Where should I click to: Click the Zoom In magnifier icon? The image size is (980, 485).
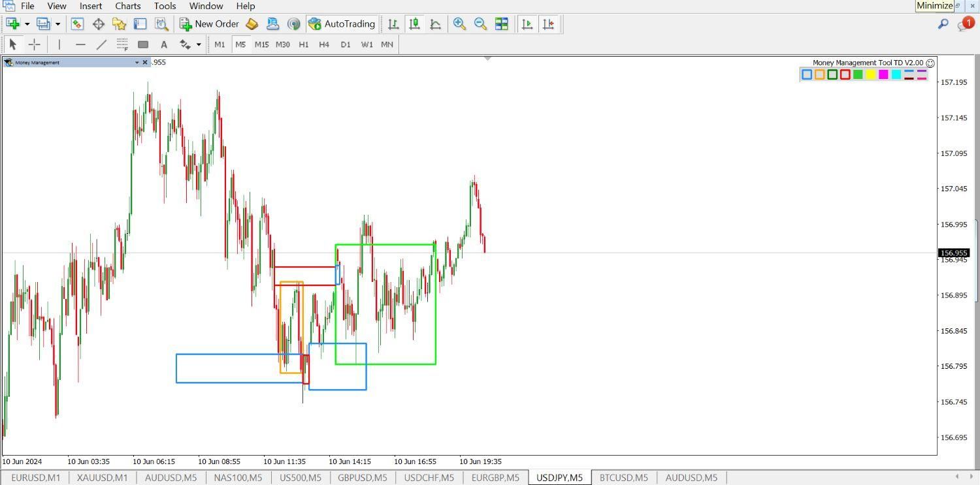459,24
